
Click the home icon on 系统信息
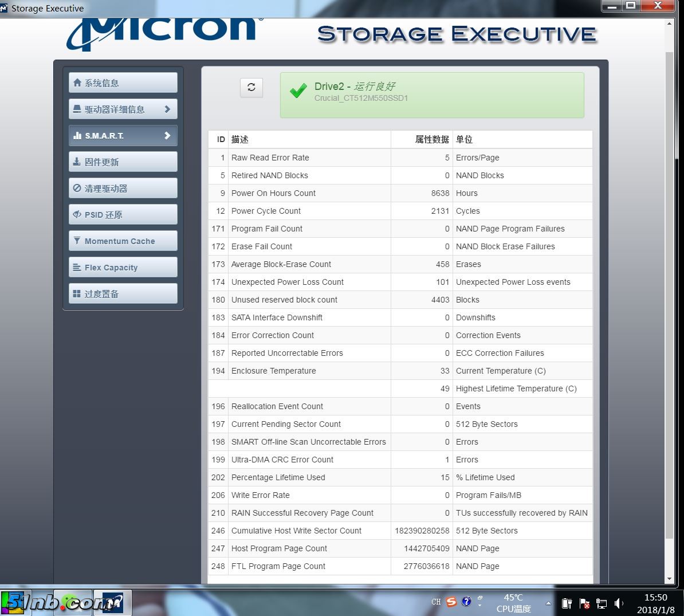pyautogui.click(x=77, y=83)
